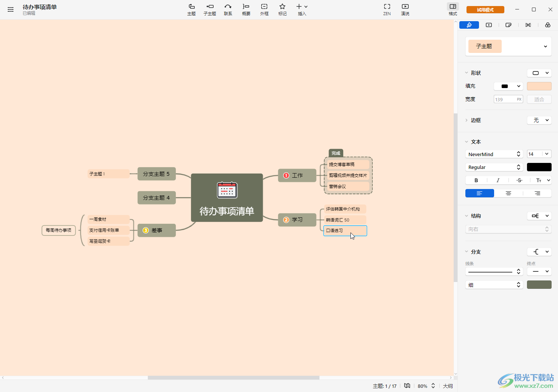Open the note sticker tab
Screen dimensions: 558x392
click(508, 25)
